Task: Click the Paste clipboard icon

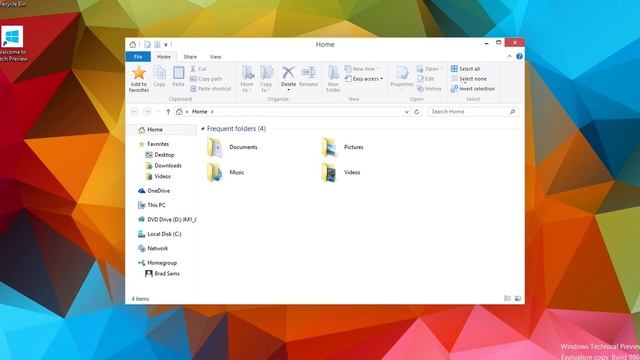Action: pyautogui.click(x=178, y=73)
